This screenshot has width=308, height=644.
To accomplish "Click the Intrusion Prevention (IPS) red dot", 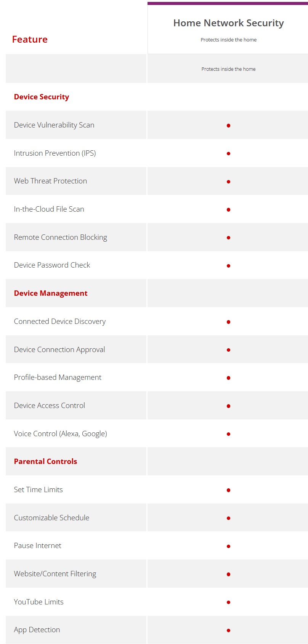I will (x=228, y=153).
